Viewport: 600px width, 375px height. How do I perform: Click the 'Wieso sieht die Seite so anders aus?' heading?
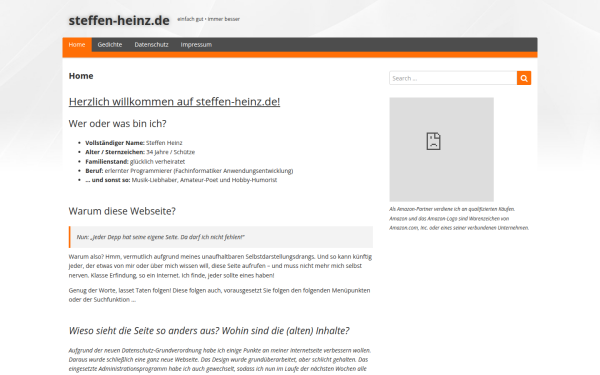click(x=209, y=331)
